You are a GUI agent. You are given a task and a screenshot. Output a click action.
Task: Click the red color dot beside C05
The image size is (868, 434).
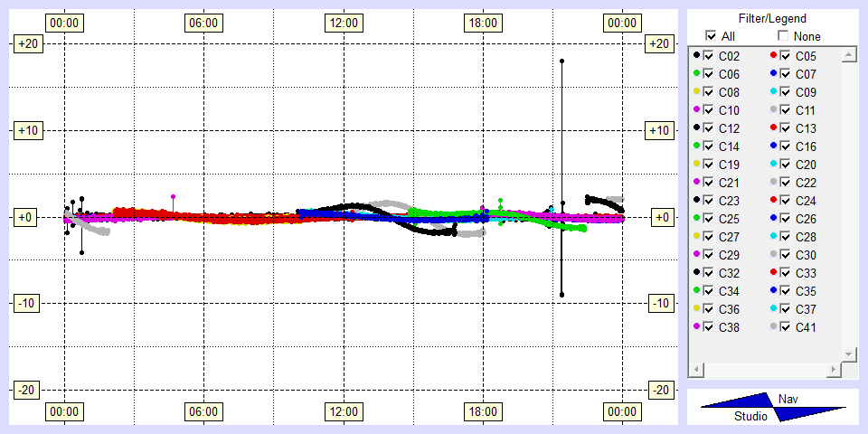point(773,56)
